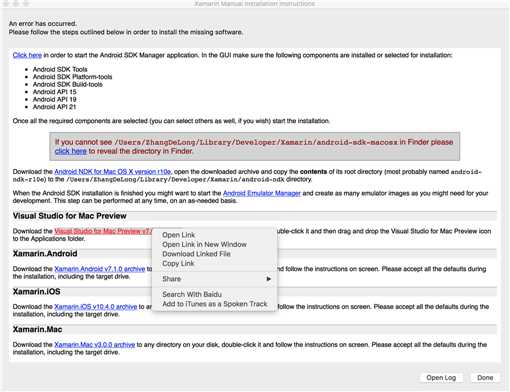Open the Xamarin.iOS v10.4.0 archive link
This screenshot has height=392, width=510.
[96, 306]
